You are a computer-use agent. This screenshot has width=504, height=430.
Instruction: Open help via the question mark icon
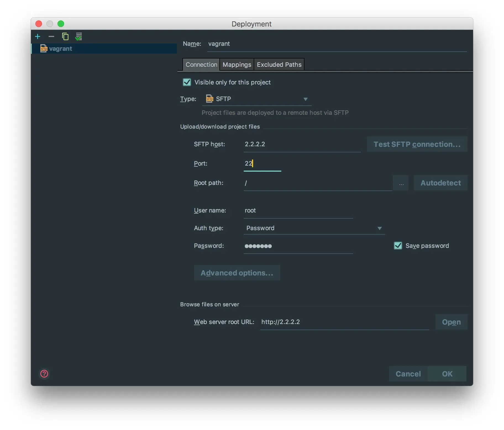click(x=44, y=374)
